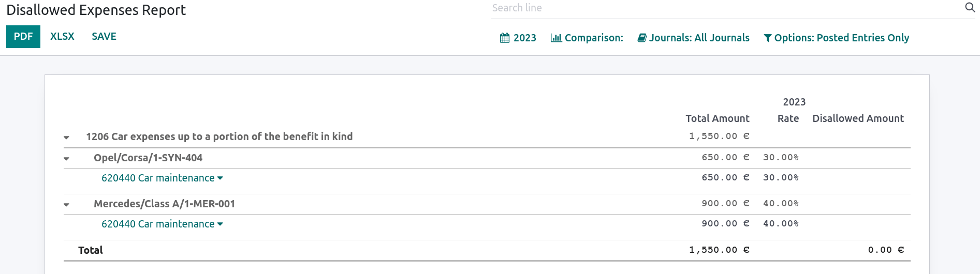Collapse the Opel/Corsa/1-SYN-404 row
The width and height of the screenshot is (980, 274).
pos(66,159)
